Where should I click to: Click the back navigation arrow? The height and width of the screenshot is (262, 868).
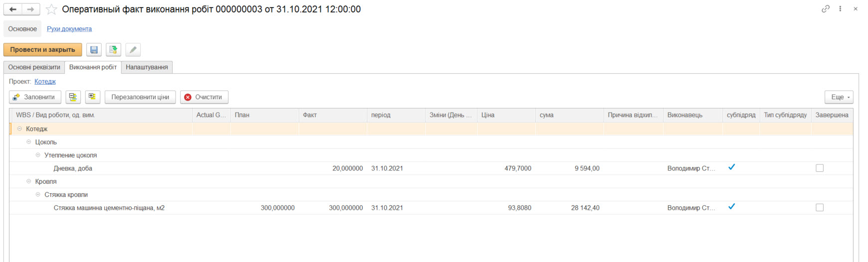[13, 9]
